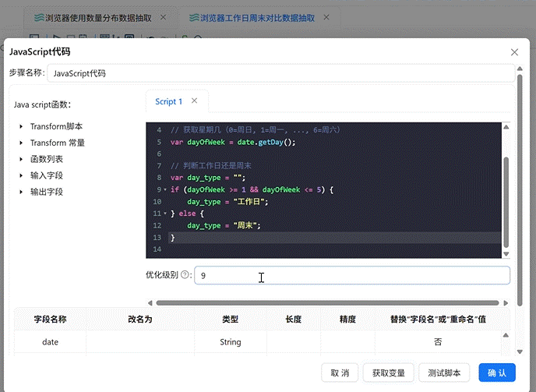
Task: Click the 优化级别 input field
Action: pyautogui.click(x=352, y=275)
